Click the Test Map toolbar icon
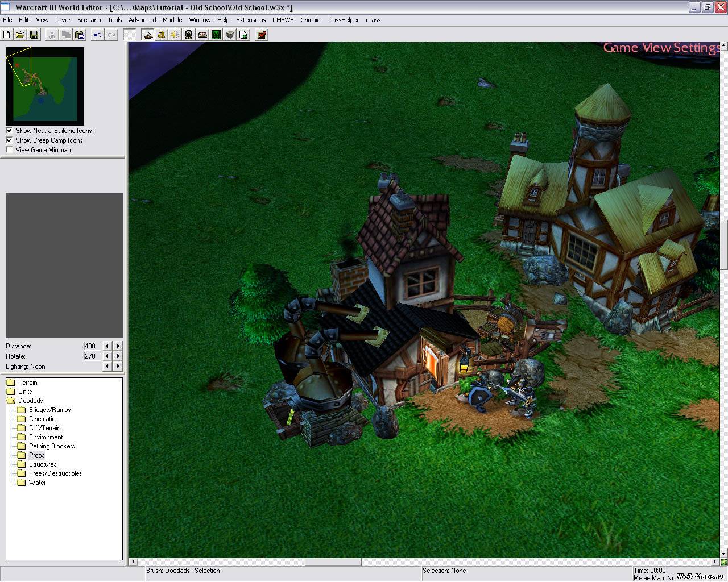 [262, 35]
